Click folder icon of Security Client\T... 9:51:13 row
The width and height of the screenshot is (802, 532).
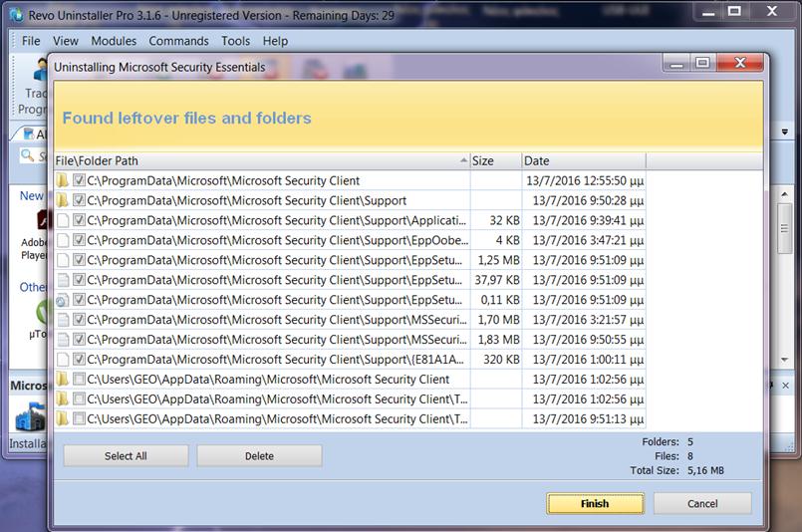click(63, 419)
